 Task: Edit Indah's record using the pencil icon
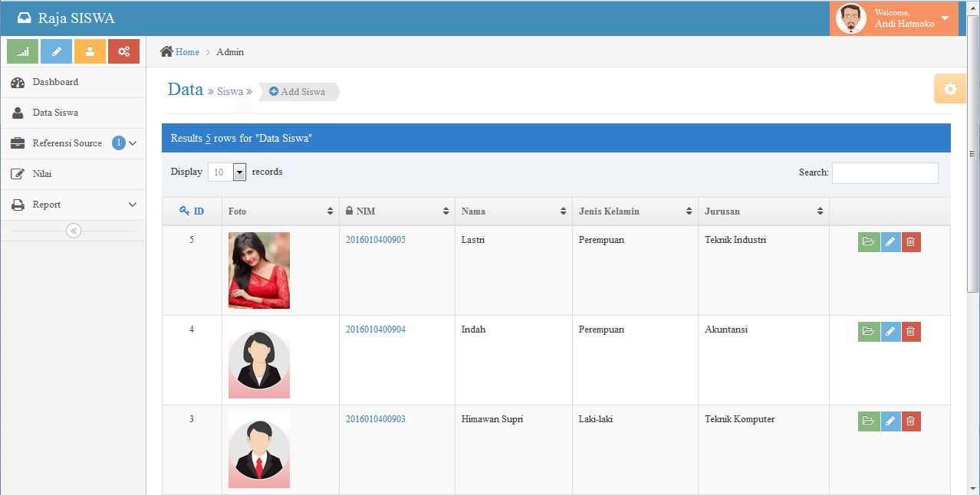[890, 331]
